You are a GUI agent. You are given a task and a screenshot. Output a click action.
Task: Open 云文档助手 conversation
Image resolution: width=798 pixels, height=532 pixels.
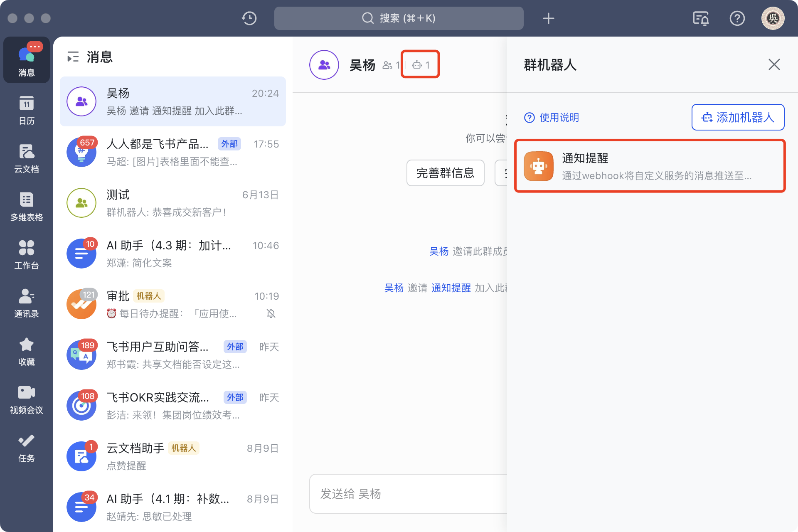tap(173, 456)
